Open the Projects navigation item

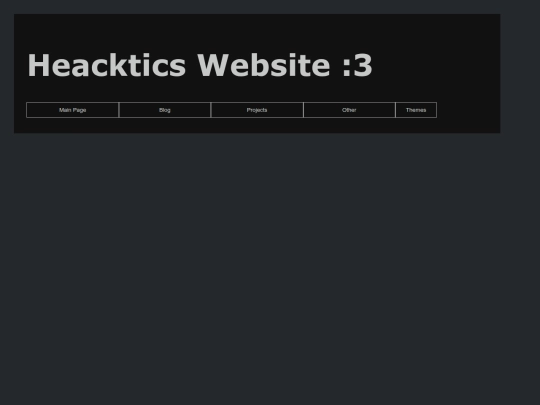click(257, 110)
